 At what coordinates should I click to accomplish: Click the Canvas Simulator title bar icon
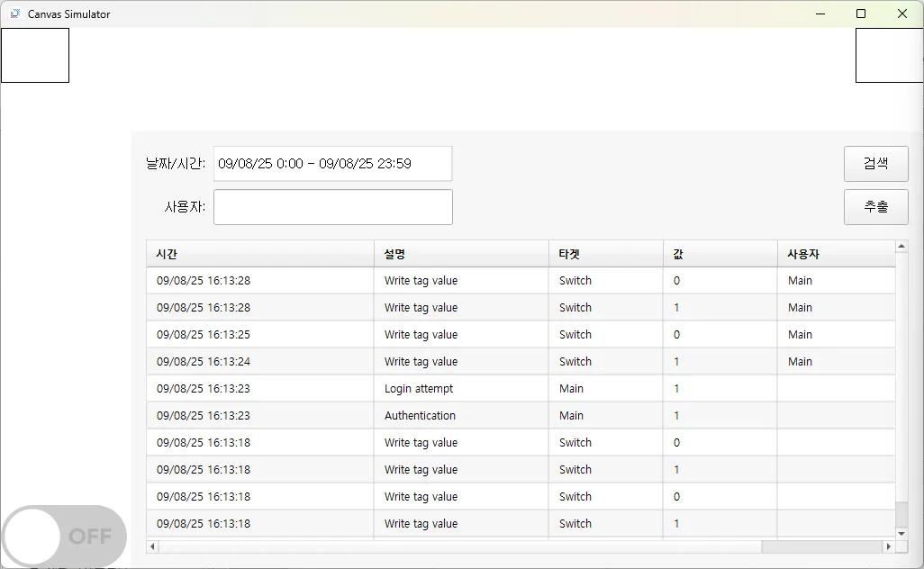[x=14, y=14]
